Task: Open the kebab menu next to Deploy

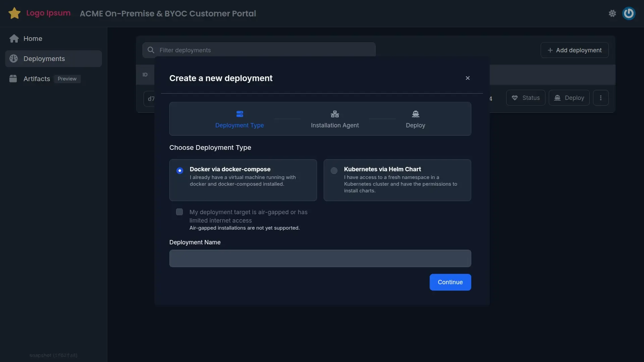Action: (601, 98)
